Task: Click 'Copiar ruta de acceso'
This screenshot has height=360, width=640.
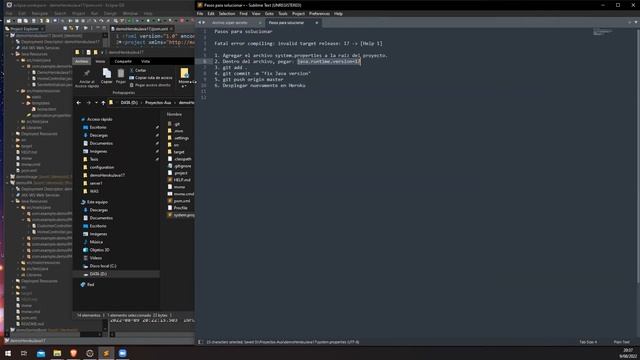Action: point(151,78)
